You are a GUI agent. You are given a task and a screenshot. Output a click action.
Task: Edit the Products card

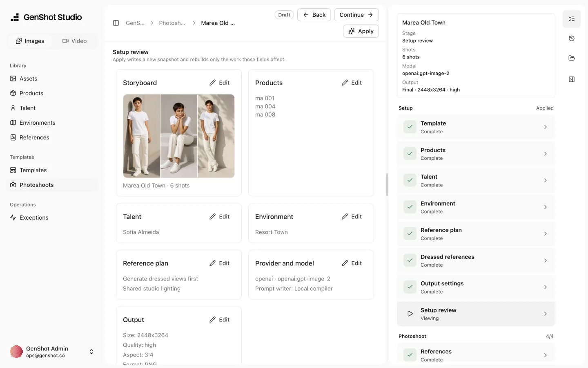click(352, 83)
